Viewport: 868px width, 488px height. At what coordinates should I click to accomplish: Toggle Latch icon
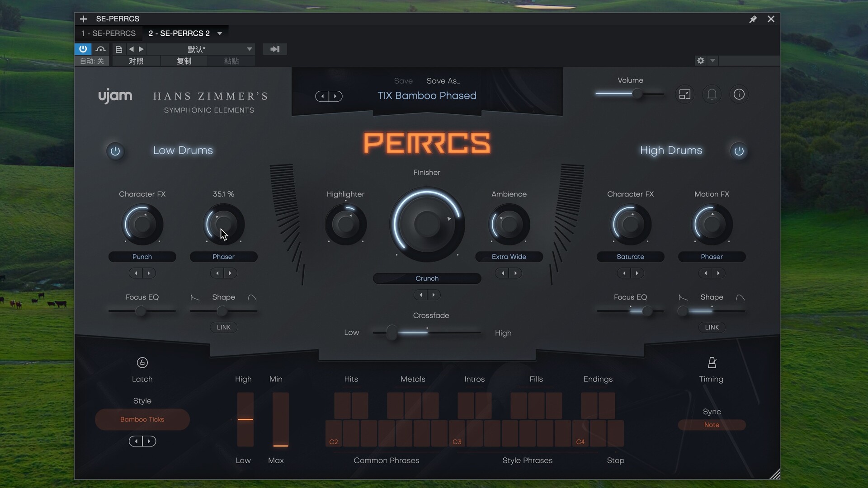tap(142, 362)
